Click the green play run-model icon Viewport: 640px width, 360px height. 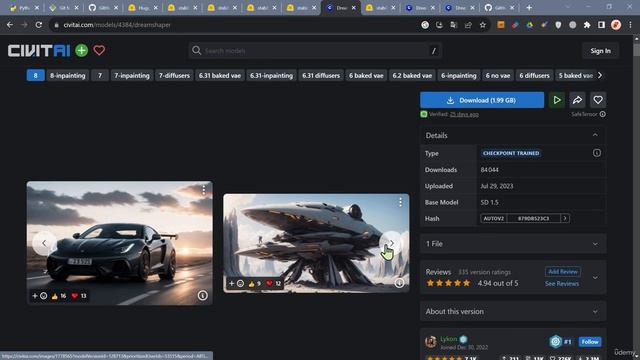(557, 100)
